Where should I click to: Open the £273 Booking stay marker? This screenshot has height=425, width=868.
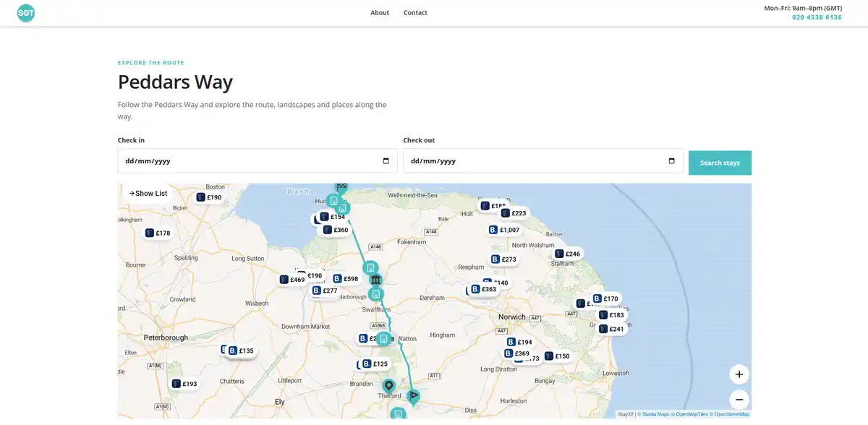(503, 259)
